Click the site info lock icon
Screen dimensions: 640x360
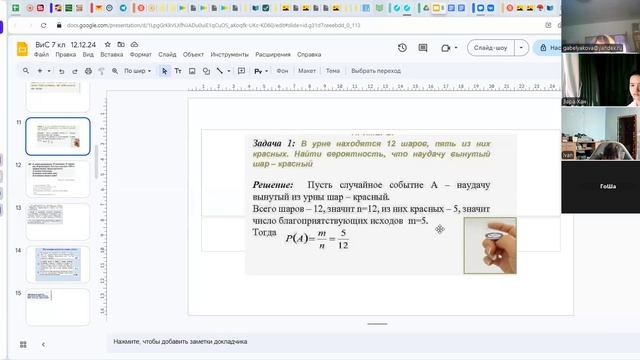tap(59, 25)
